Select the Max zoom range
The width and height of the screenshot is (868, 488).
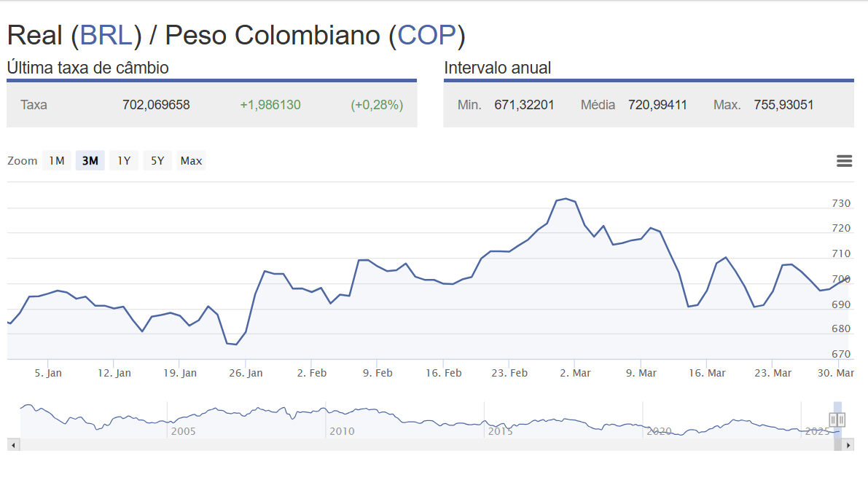coord(190,160)
